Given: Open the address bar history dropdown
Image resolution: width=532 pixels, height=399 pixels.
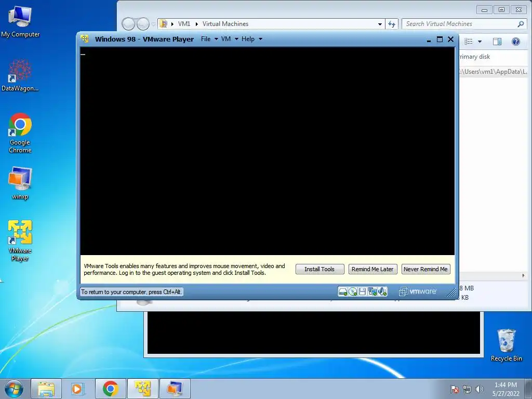Looking at the screenshot, I should (380, 24).
